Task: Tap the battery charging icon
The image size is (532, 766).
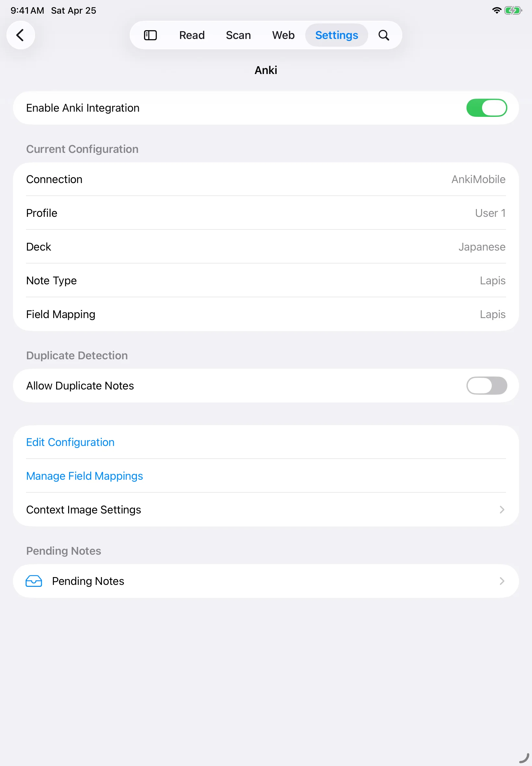Action: point(513,10)
